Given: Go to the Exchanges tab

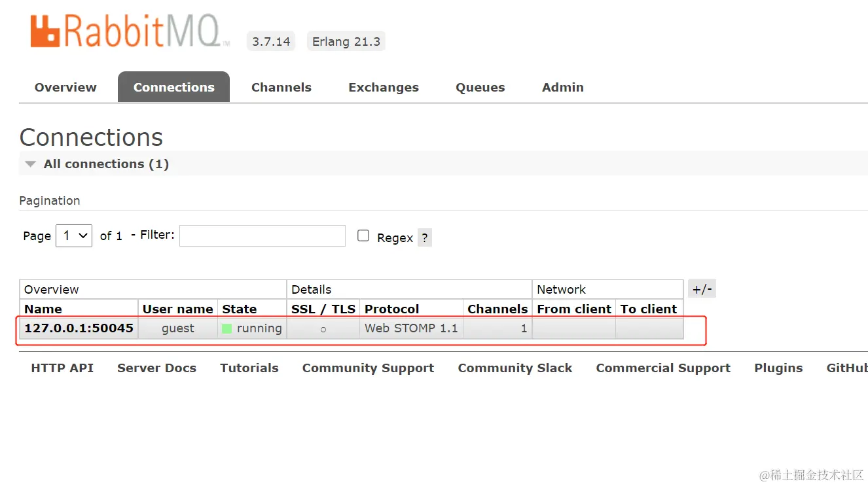Looking at the screenshot, I should (x=384, y=87).
